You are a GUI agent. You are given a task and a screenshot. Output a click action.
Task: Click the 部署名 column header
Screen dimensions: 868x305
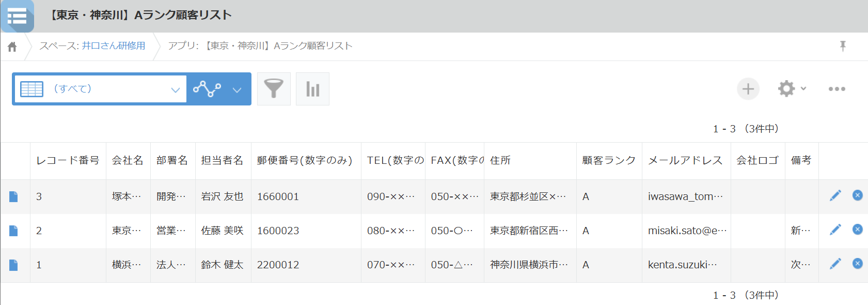(172, 160)
